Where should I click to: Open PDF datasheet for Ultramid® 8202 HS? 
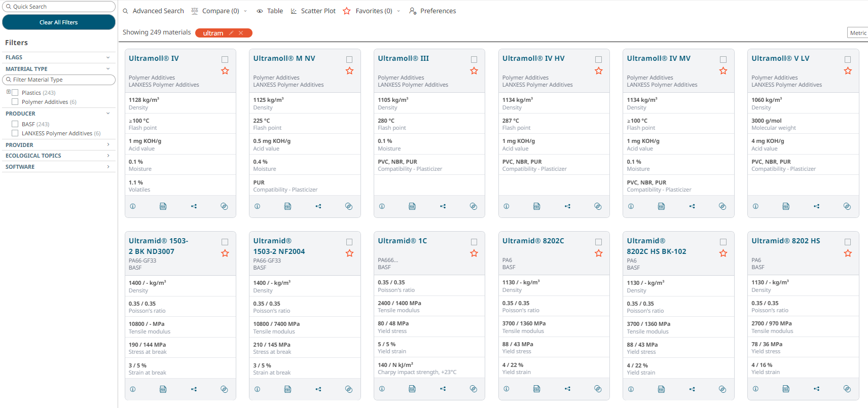click(x=786, y=389)
